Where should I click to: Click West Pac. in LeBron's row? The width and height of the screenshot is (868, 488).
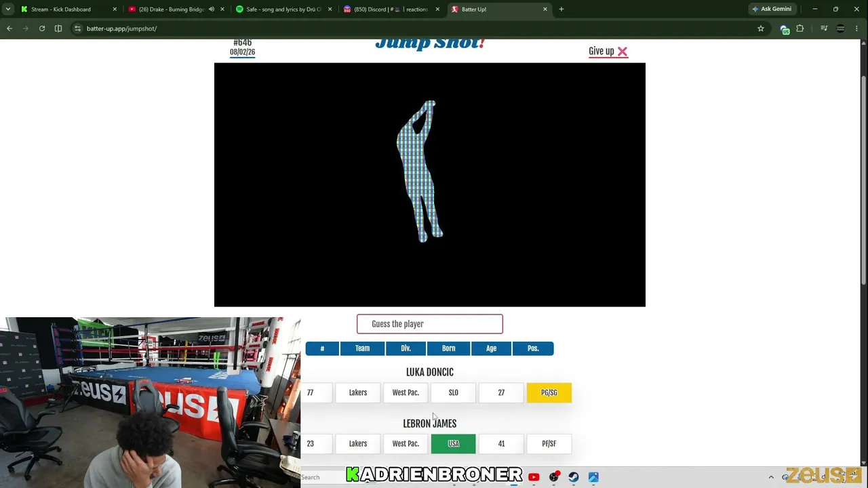tap(406, 444)
